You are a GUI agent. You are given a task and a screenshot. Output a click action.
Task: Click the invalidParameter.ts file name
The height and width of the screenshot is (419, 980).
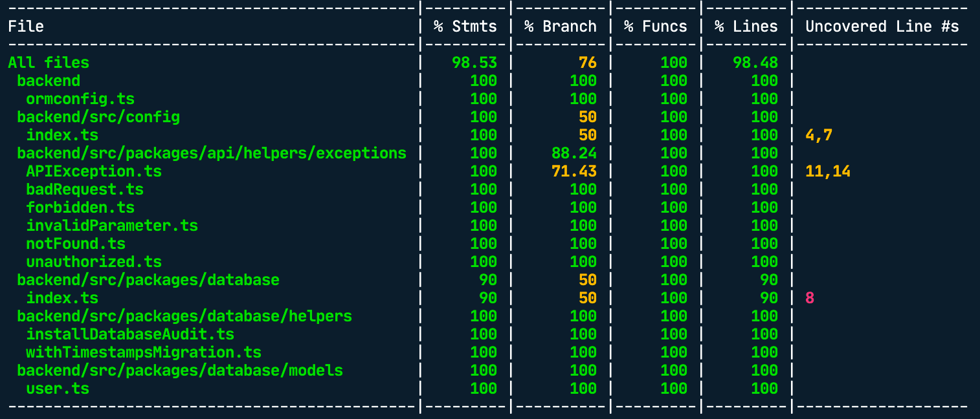[x=112, y=226]
